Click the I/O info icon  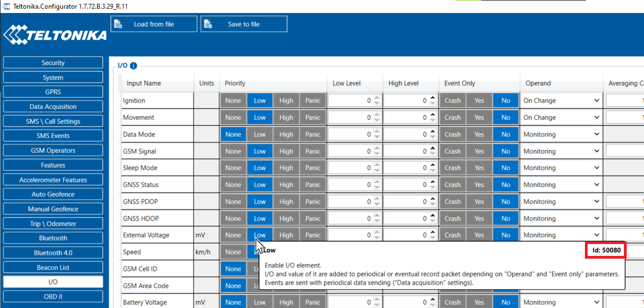point(133,66)
